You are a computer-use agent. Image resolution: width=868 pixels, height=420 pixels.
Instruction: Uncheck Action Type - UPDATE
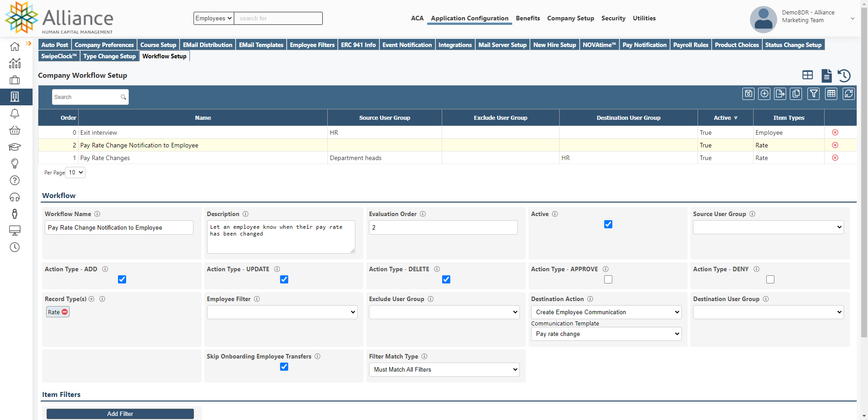click(284, 279)
